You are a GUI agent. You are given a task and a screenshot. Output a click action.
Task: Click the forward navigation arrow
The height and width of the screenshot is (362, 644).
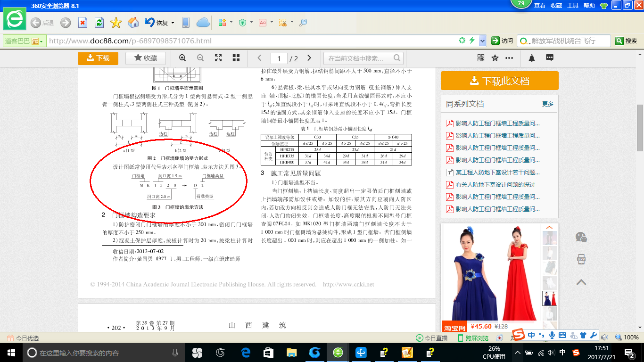pyautogui.click(x=66, y=23)
